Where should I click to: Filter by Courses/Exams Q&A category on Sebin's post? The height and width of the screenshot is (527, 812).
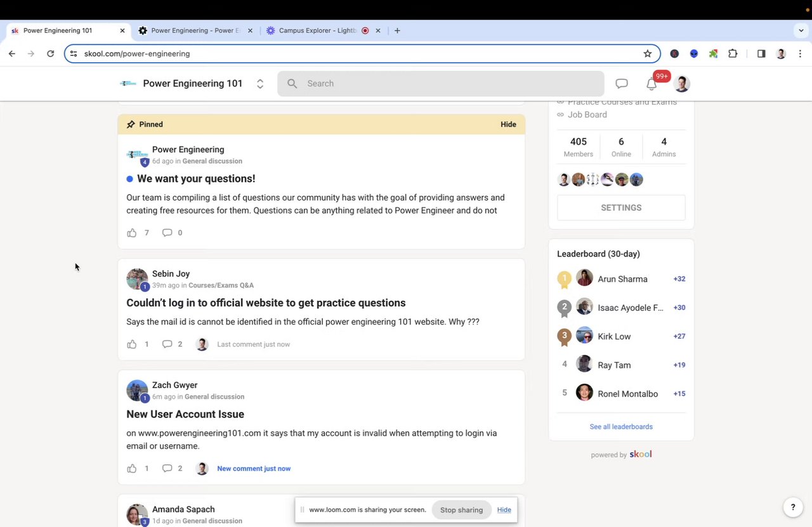click(x=221, y=285)
